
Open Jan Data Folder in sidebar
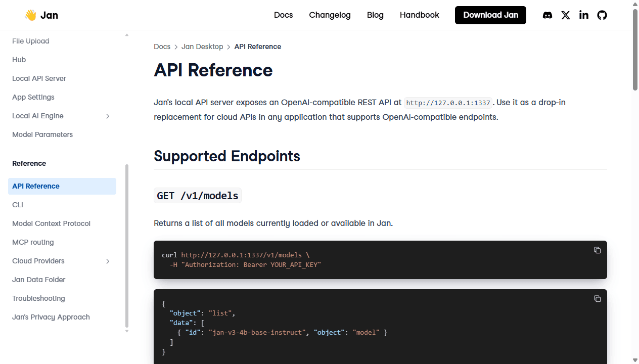(39, 280)
